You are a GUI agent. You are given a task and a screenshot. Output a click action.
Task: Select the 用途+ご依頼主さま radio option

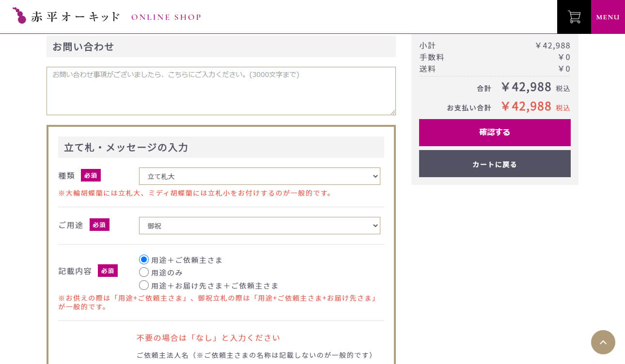coord(144,259)
